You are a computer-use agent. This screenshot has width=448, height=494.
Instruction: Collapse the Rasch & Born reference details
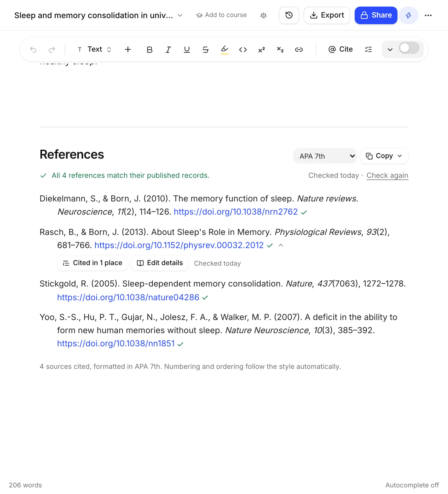click(x=281, y=245)
